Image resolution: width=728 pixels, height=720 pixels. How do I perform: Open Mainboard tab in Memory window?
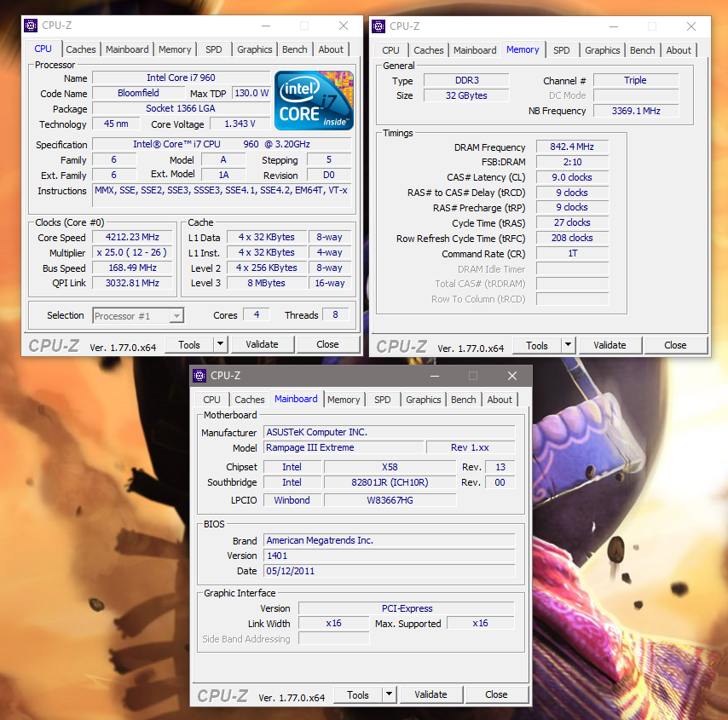(475, 50)
